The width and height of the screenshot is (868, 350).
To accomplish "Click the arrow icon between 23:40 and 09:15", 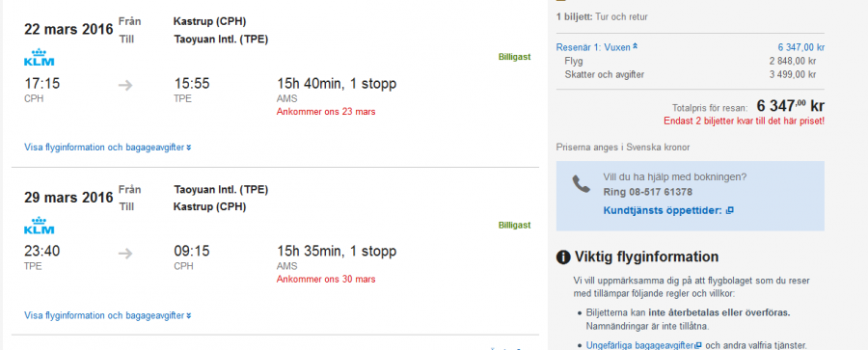I will click(125, 253).
